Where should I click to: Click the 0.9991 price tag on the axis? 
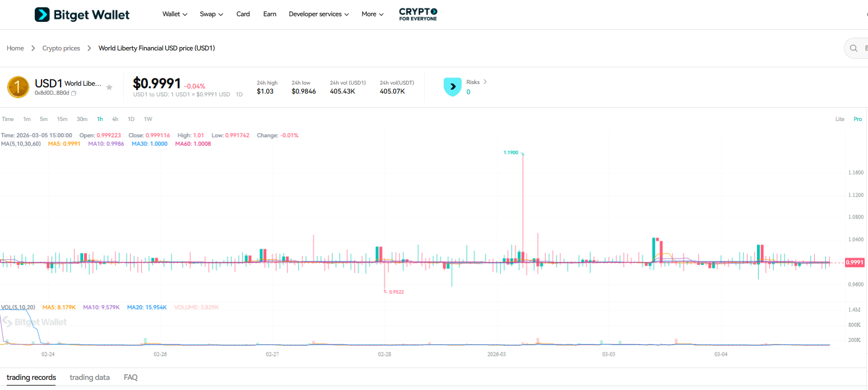point(854,262)
